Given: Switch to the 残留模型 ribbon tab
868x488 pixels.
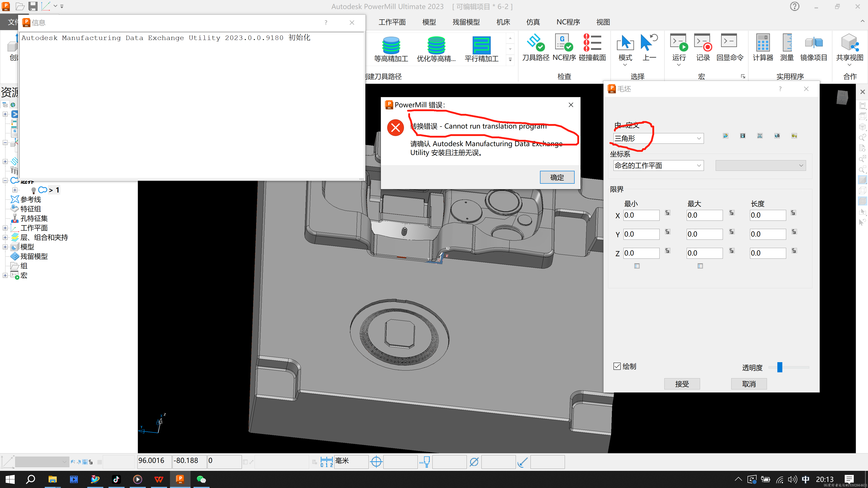Looking at the screenshot, I should tap(466, 22).
